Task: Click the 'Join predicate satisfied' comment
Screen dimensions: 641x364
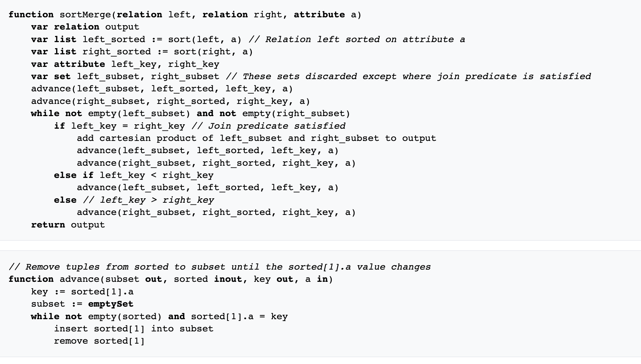Action: pos(268,126)
